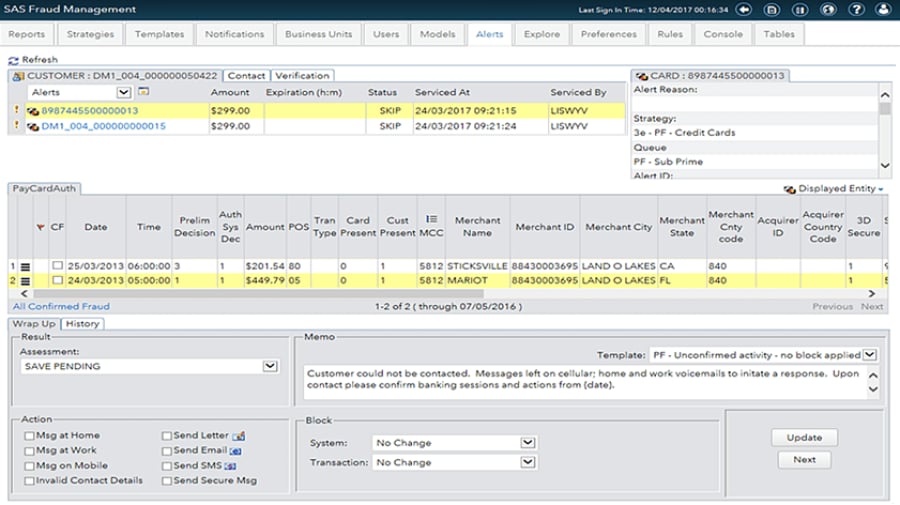
Task: Click the All Confirmed Fraud link
Action: 61,306
